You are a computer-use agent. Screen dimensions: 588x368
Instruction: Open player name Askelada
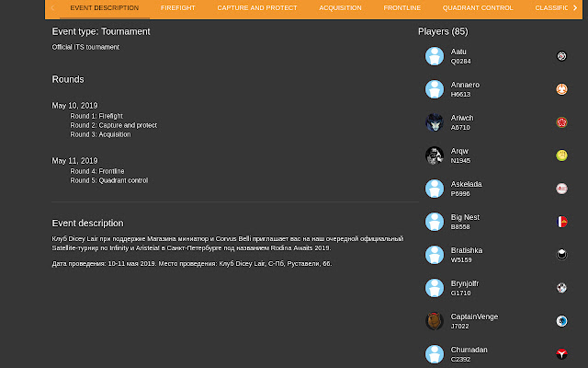click(x=466, y=184)
